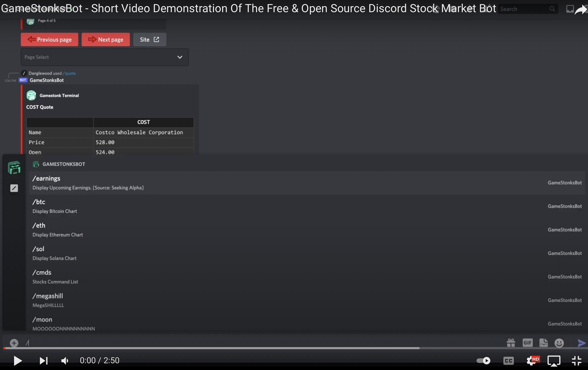Image resolution: width=588 pixels, height=370 pixels.
Task: Select GameStonksBot icon in command sidebar
Action: 14,168
